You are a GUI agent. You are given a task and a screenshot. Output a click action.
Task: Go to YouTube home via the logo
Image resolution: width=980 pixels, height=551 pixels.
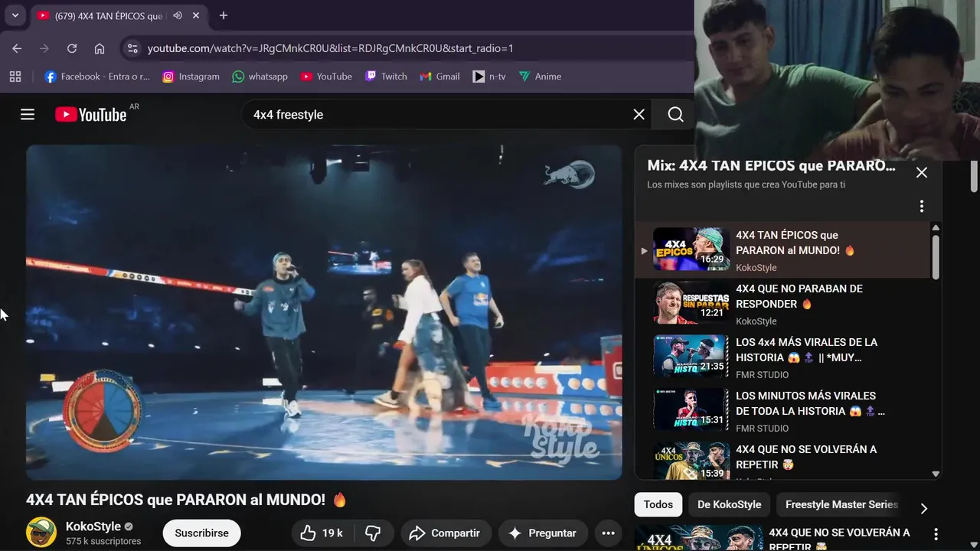(x=90, y=114)
